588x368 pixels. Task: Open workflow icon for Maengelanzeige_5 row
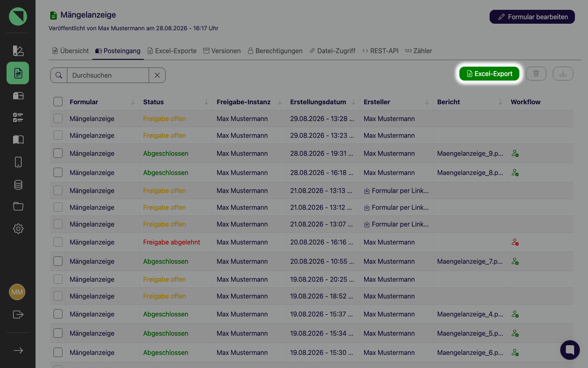pyautogui.click(x=515, y=333)
